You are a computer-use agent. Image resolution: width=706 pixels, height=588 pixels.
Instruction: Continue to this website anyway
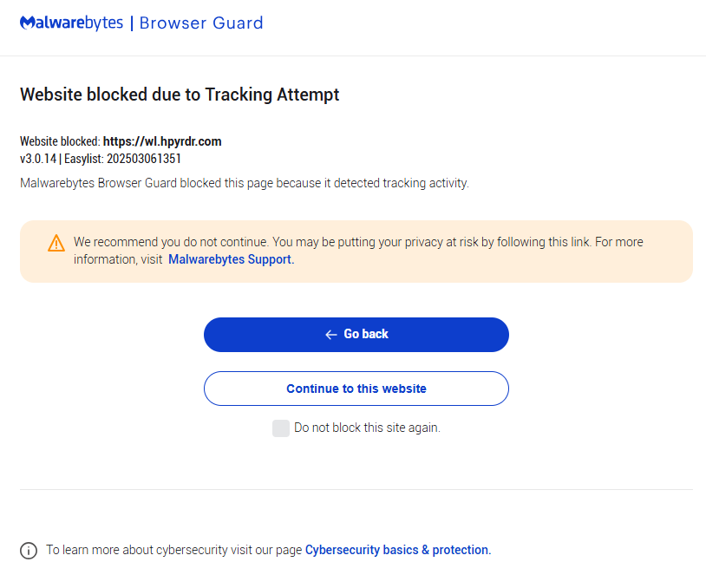356,389
